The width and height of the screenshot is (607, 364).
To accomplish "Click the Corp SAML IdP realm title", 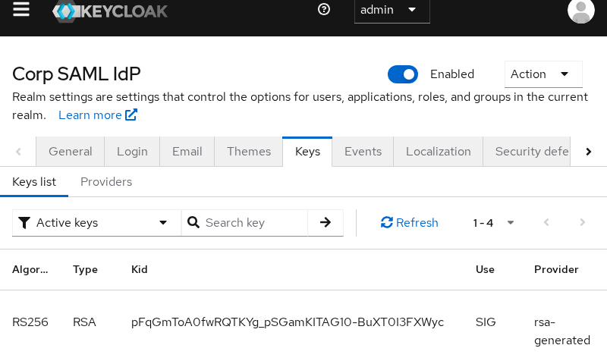I will (x=77, y=74).
